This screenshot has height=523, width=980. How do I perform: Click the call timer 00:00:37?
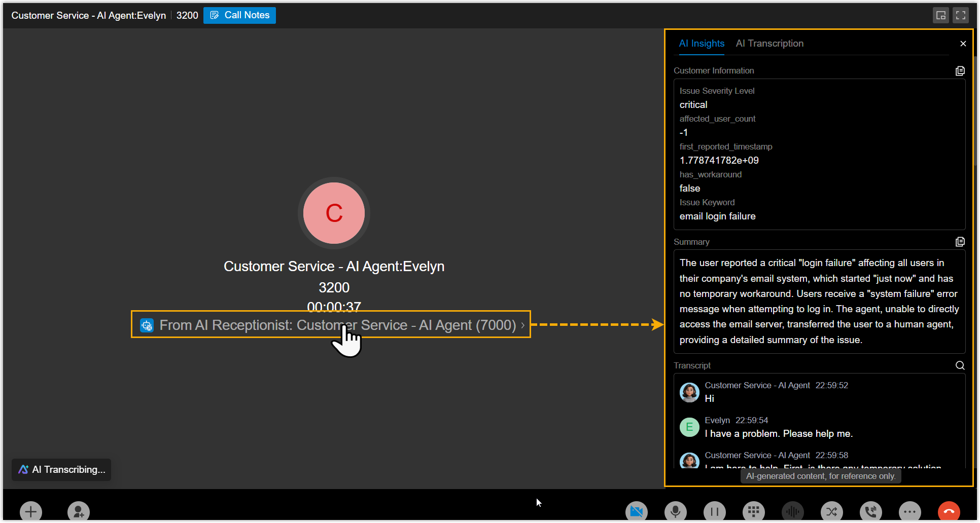click(x=334, y=306)
